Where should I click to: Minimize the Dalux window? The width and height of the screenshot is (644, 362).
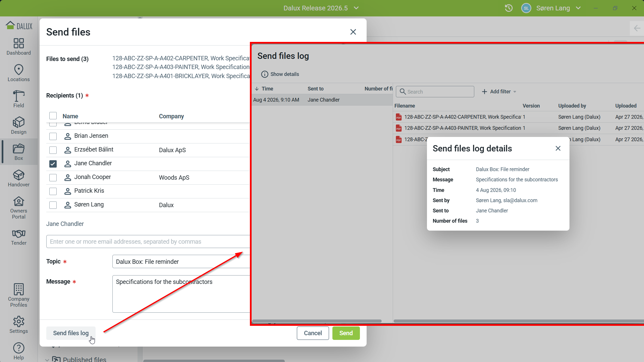click(x=596, y=8)
